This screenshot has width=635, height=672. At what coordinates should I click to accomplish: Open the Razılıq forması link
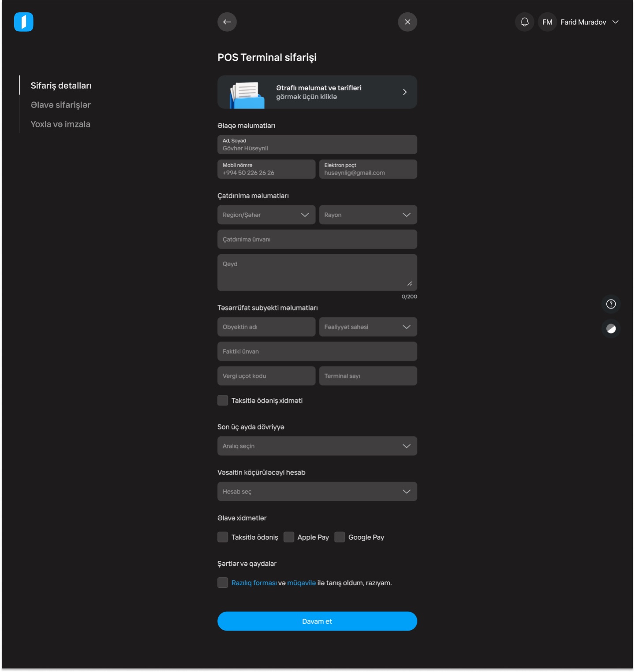pyautogui.click(x=254, y=583)
